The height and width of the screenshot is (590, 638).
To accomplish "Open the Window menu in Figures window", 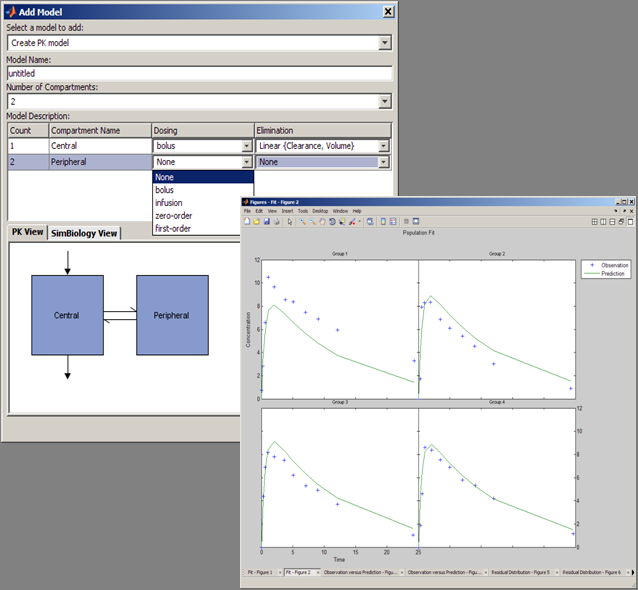I will 340,211.
